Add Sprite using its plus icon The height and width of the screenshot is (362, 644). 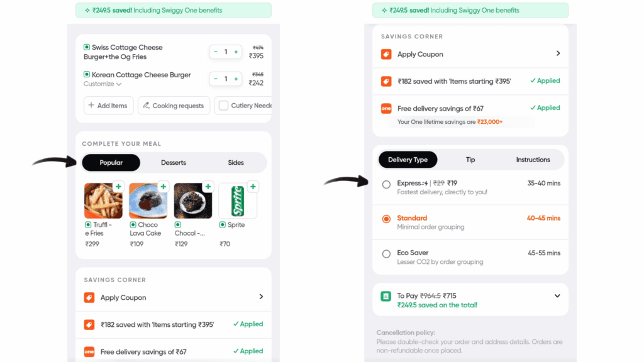(253, 187)
